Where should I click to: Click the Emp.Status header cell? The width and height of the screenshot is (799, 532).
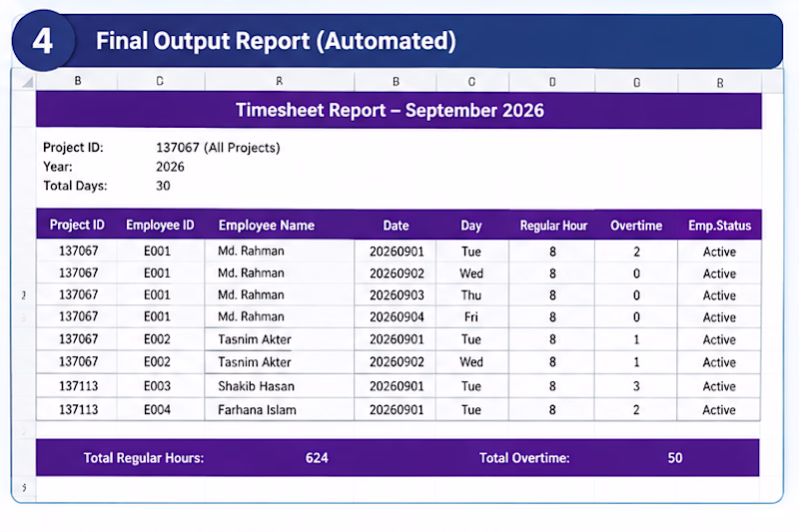(x=719, y=226)
